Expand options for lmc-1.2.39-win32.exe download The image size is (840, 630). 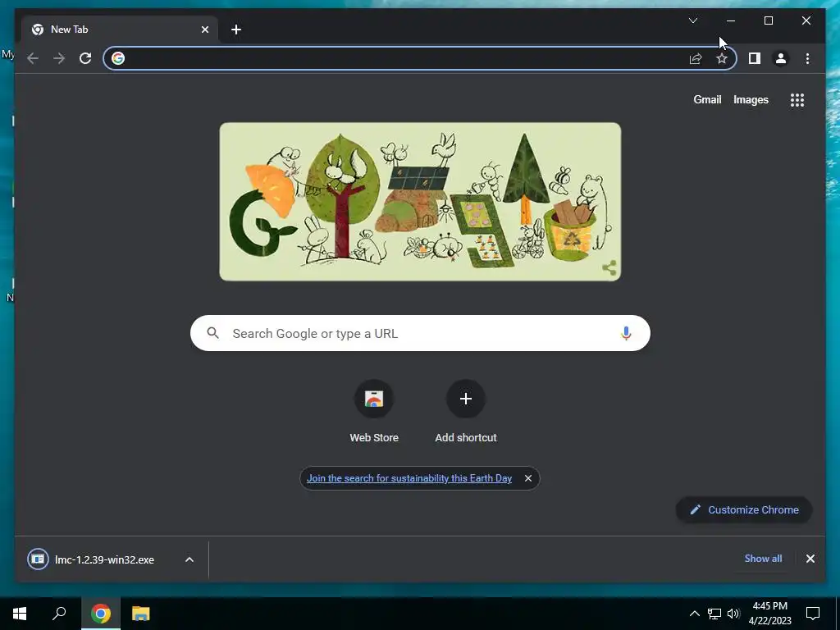[x=189, y=559]
